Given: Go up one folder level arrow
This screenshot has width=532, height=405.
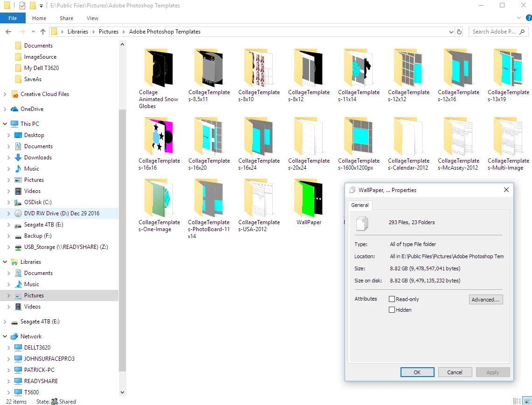Looking at the screenshot, I should click(43, 32).
